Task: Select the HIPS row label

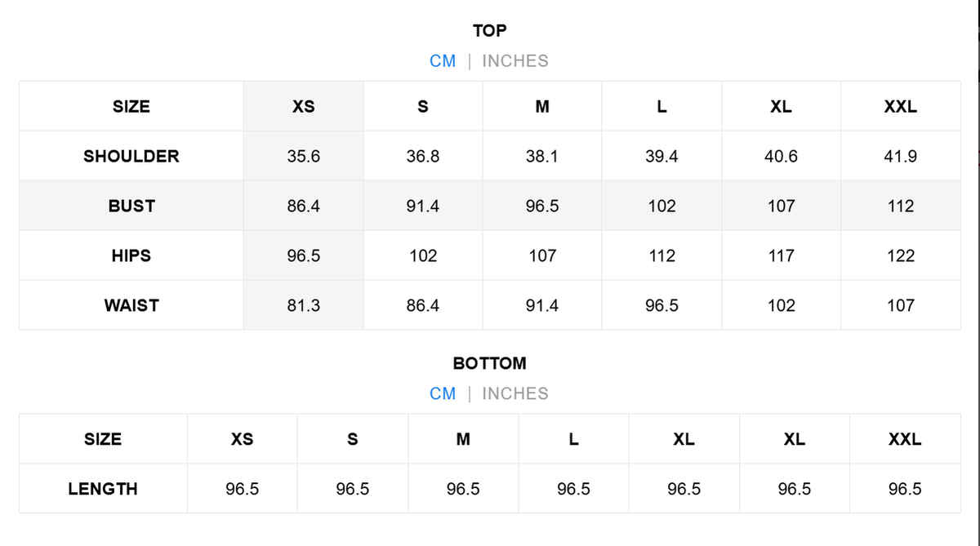Action: pyautogui.click(x=131, y=255)
